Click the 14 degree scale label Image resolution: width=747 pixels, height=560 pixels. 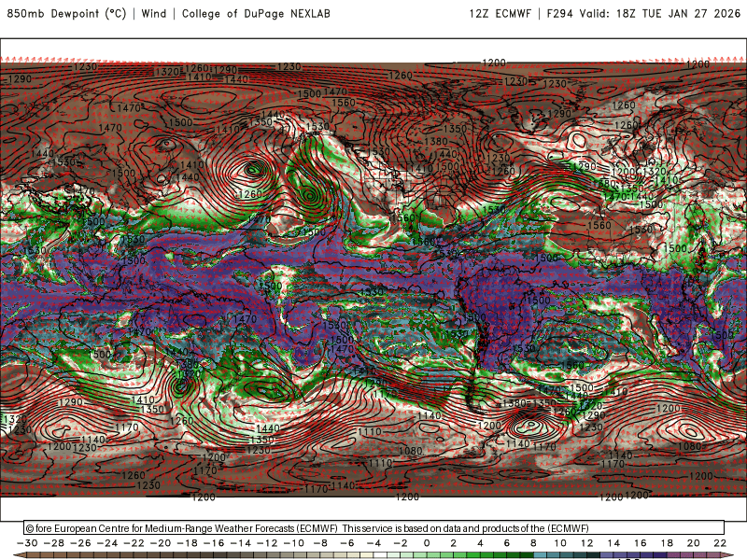613,543
